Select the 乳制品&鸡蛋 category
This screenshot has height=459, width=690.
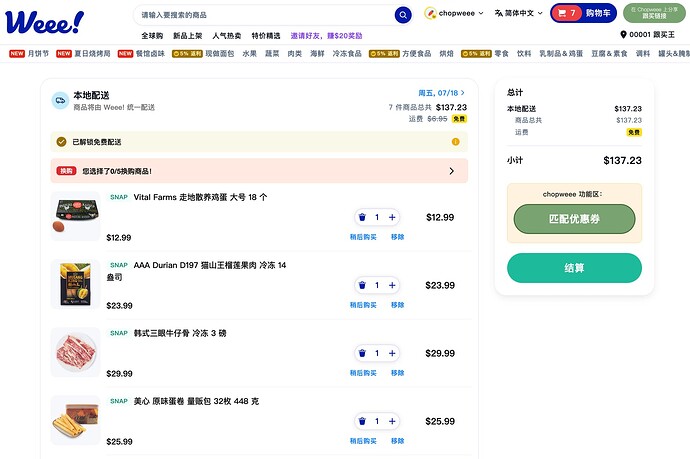point(561,53)
